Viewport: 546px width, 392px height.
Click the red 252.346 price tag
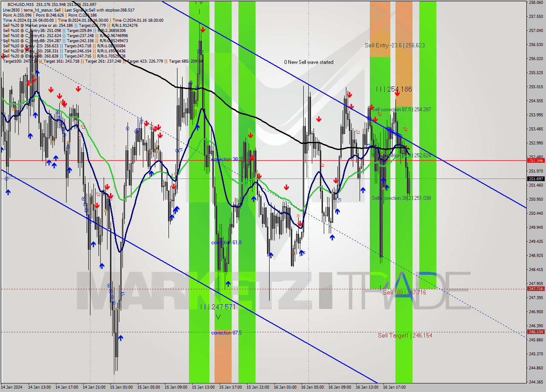[536, 160]
